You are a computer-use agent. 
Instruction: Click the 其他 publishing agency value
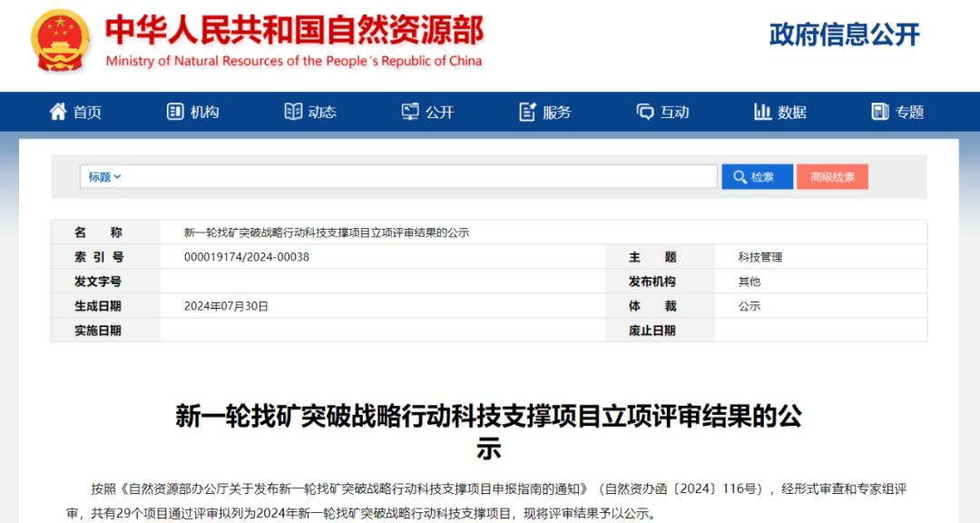[x=750, y=281]
